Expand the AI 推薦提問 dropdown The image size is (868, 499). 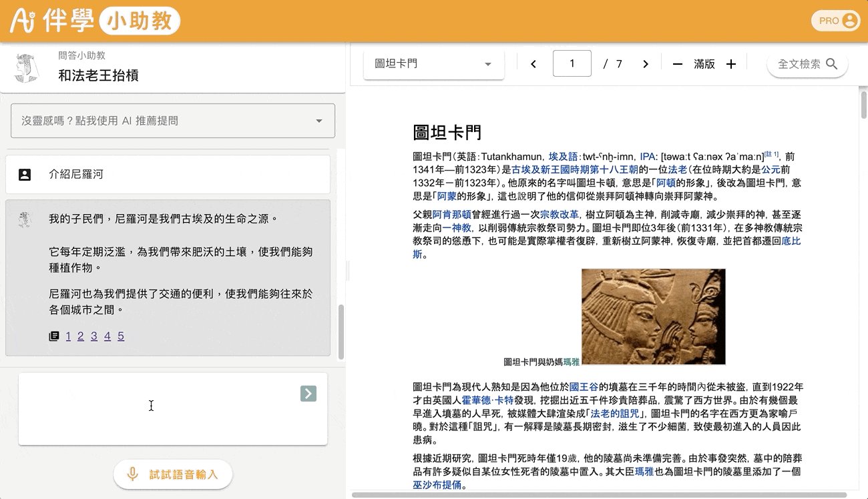tap(172, 121)
